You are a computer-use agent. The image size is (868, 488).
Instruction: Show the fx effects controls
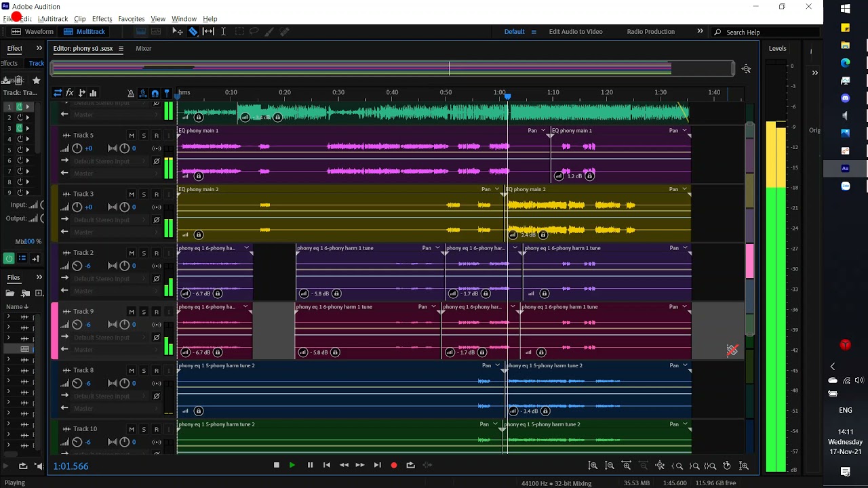[69, 93]
